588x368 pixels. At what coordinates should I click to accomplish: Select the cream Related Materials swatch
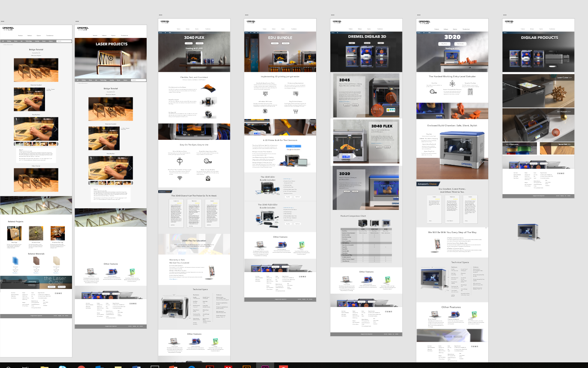[56, 261]
